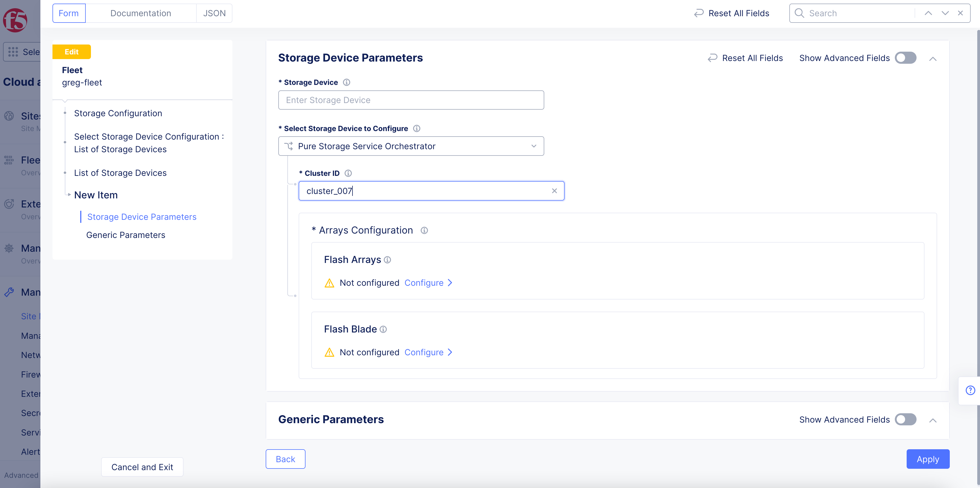Clear the Cluster ID field with its X
980x488 pixels.
click(x=554, y=191)
